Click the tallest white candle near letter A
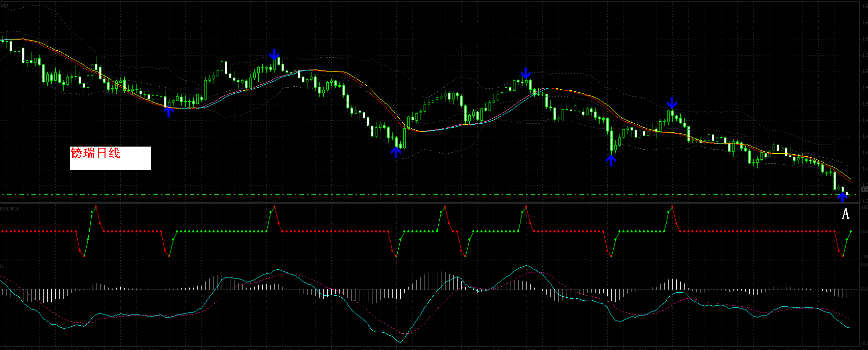Image resolution: width=868 pixels, height=350 pixels. point(835,181)
